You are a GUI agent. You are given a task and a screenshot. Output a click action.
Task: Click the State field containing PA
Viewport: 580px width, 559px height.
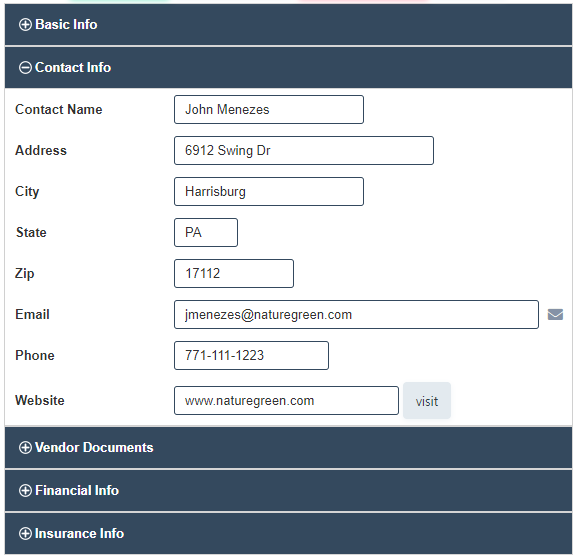tap(206, 232)
